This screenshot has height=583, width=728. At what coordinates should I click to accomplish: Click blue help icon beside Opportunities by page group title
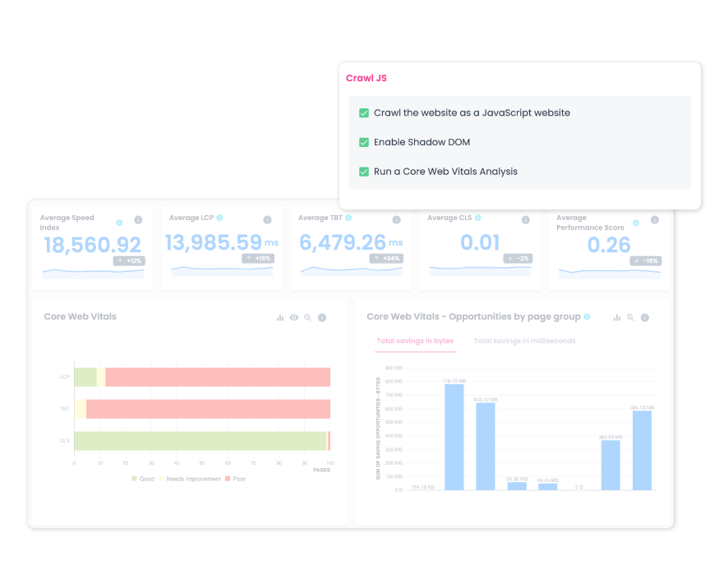(587, 317)
